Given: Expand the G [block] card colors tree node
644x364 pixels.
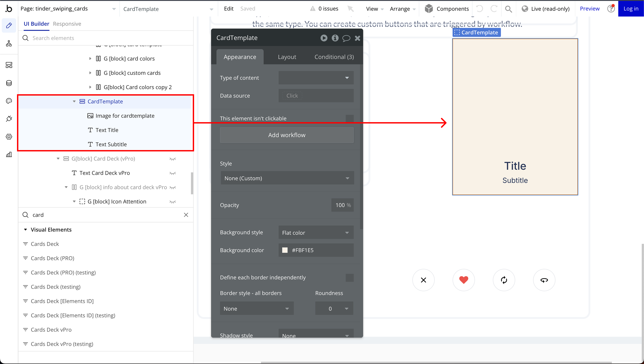Looking at the screenshot, I should (90, 59).
